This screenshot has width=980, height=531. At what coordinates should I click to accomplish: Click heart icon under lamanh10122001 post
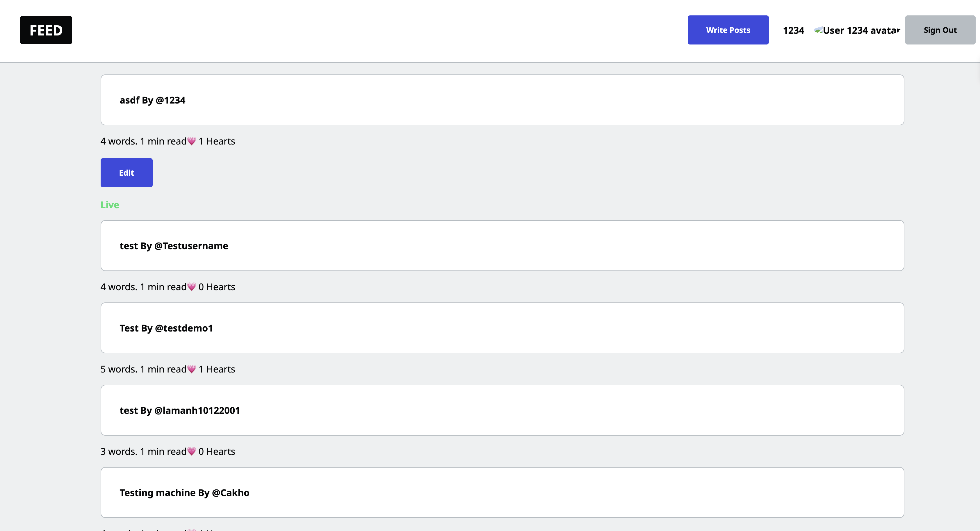[x=192, y=452]
